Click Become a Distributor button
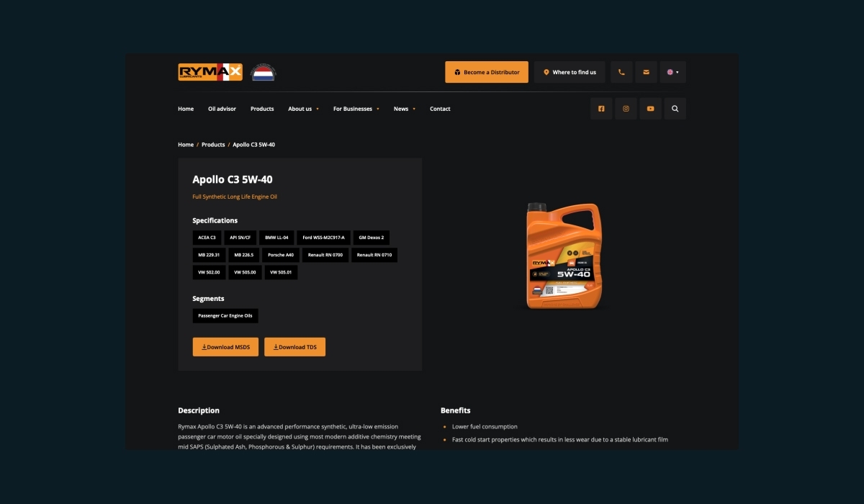864x504 pixels. 487,72
